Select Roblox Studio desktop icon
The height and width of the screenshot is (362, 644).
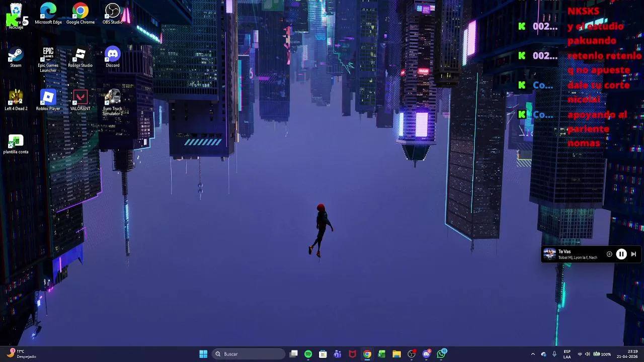80,57
